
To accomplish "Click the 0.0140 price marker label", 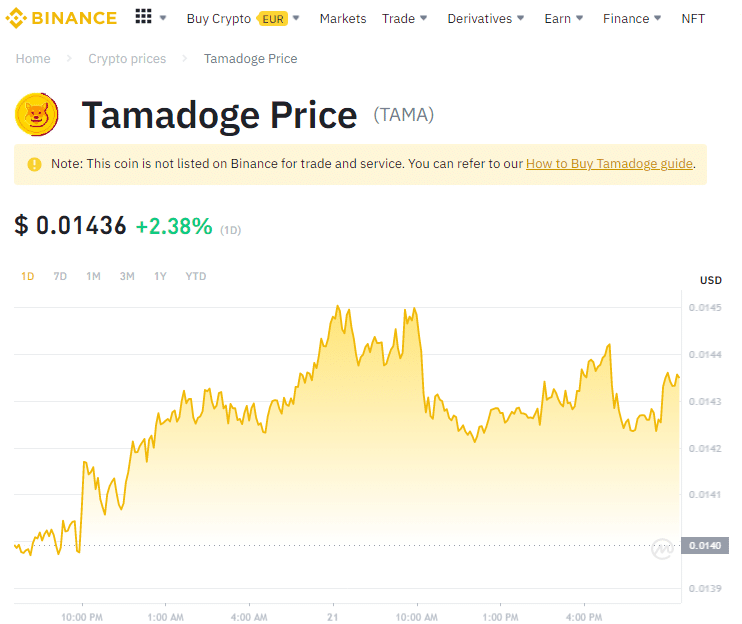I will 705,545.
